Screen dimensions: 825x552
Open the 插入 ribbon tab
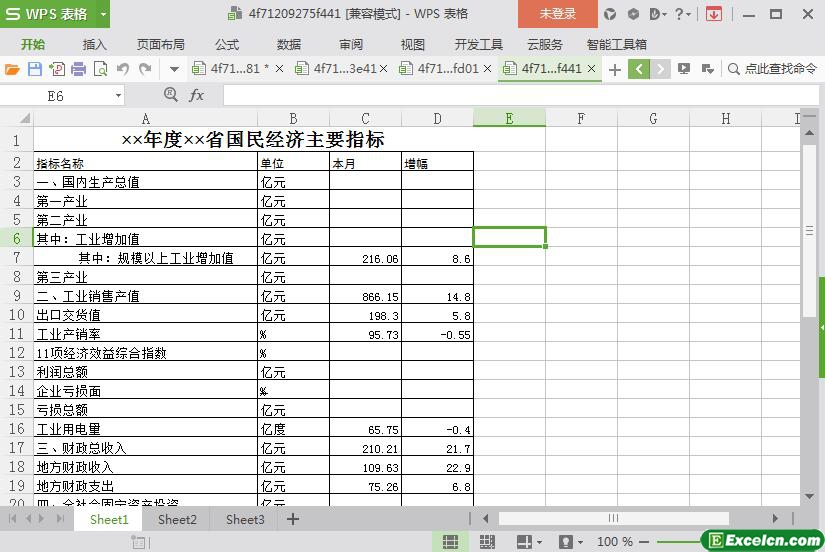tap(95, 45)
